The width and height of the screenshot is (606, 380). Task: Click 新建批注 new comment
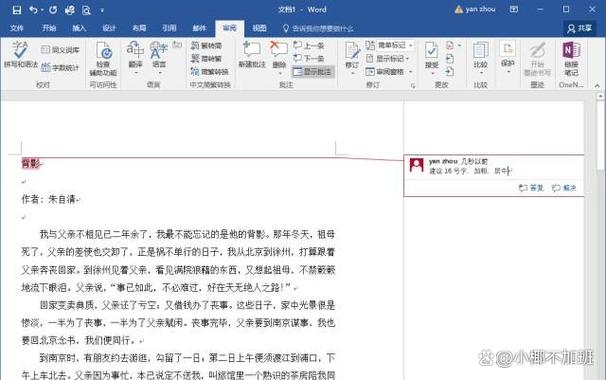tap(252, 55)
